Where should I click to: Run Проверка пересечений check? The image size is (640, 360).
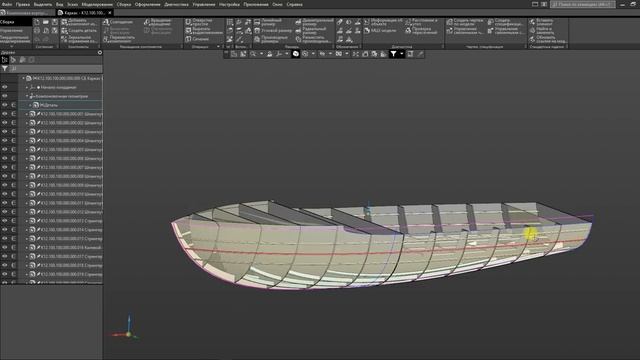point(422,31)
